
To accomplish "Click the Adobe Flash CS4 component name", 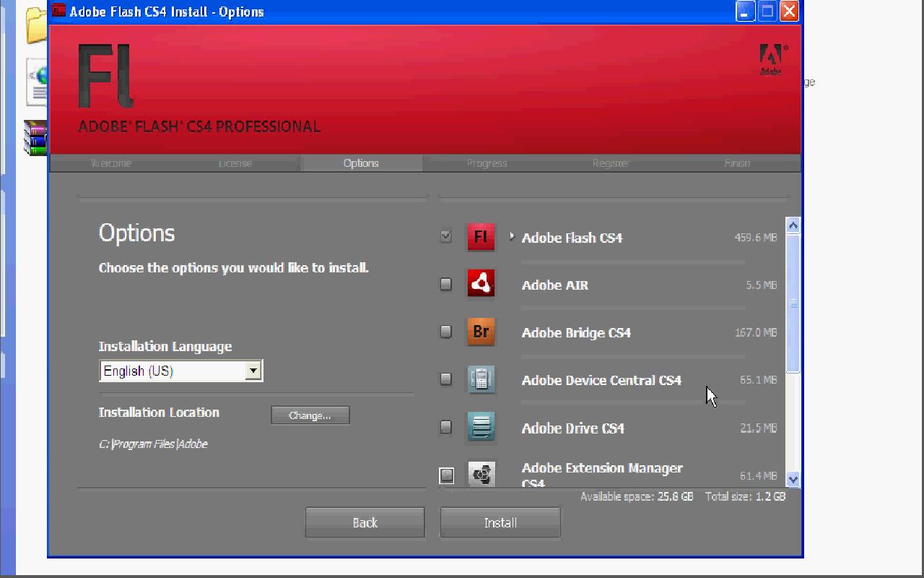I will [x=572, y=238].
